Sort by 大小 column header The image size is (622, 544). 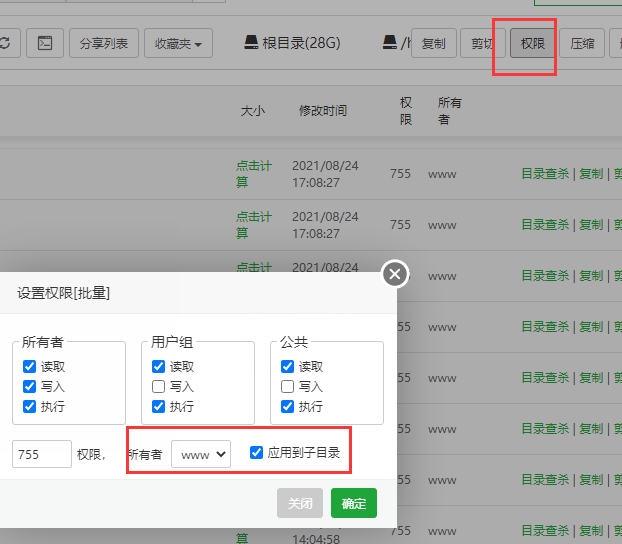point(253,111)
